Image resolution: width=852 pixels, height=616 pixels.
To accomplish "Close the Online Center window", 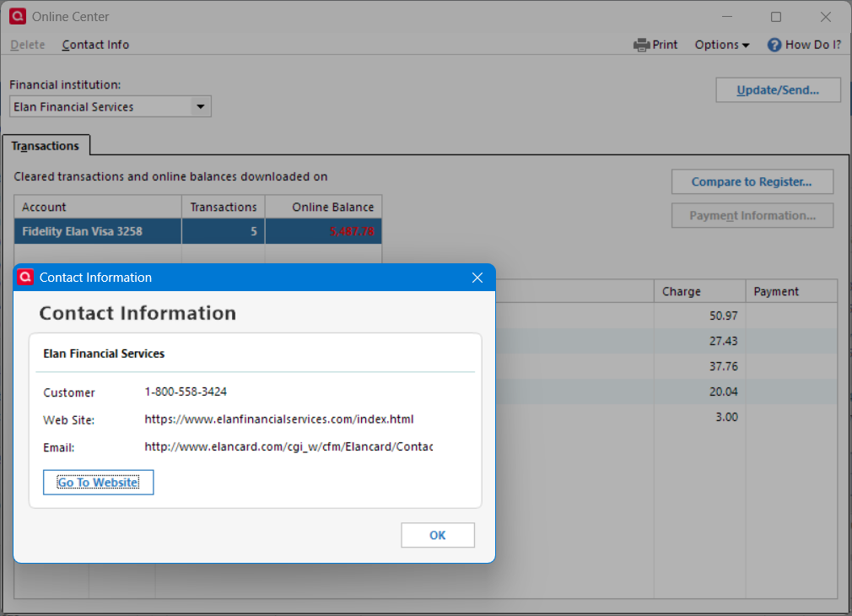I will (825, 17).
